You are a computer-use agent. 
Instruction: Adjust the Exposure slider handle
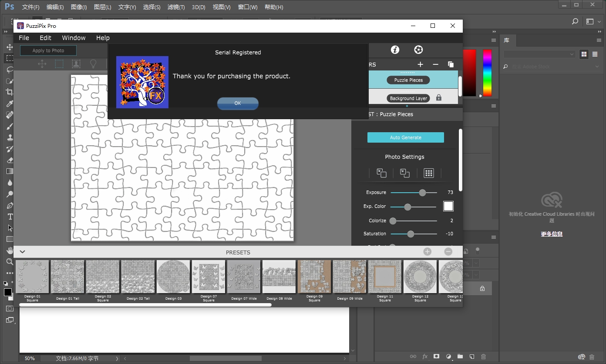pos(422,192)
